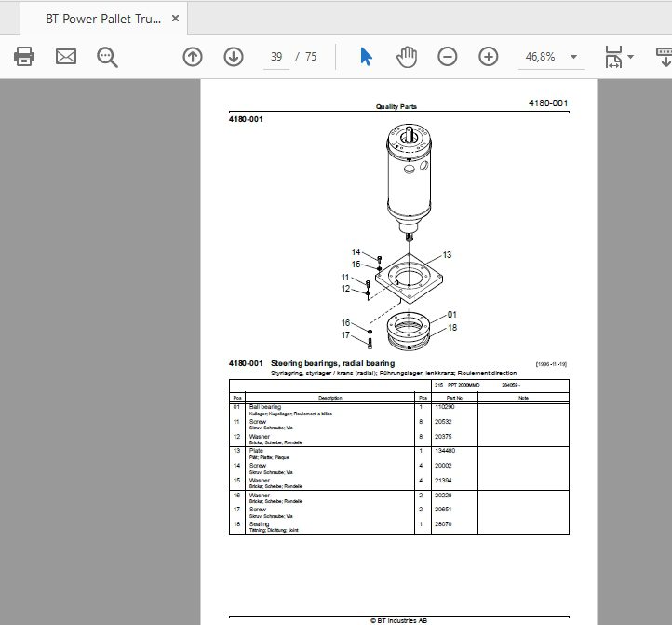This screenshot has height=625, width=672.
Task: Open the Find text magnifier tool
Action: point(107,57)
